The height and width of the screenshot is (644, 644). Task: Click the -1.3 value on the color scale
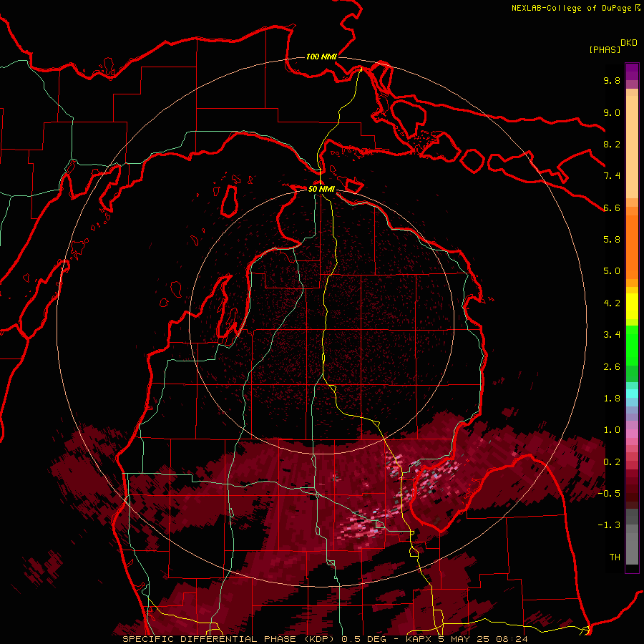coord(609,525)
